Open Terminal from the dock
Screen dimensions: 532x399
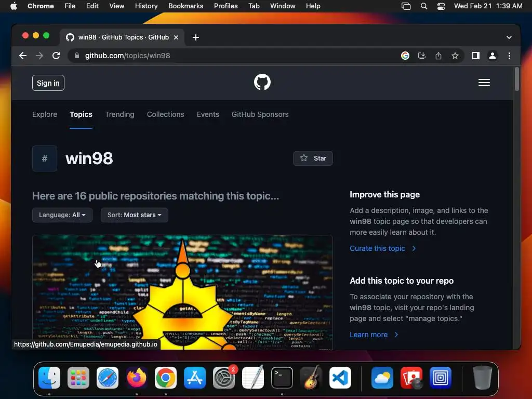pyautogui.click(x=282, y=378)
